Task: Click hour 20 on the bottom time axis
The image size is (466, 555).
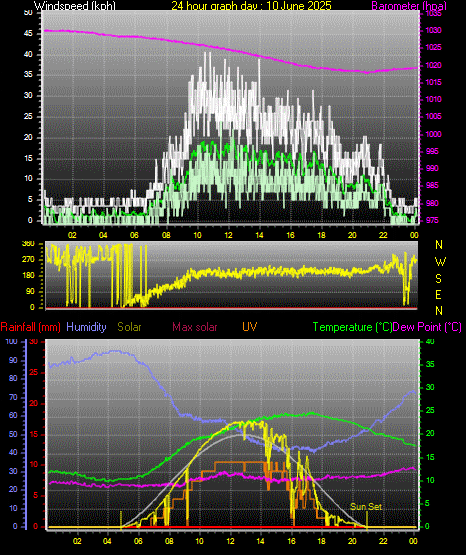Action: (x=352, y=541)
